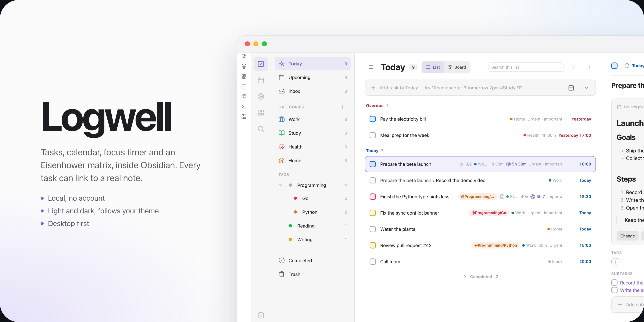This screenshot has height=322, width=644.
Task: Check off Pay the electricity bill
Action: 372,119
